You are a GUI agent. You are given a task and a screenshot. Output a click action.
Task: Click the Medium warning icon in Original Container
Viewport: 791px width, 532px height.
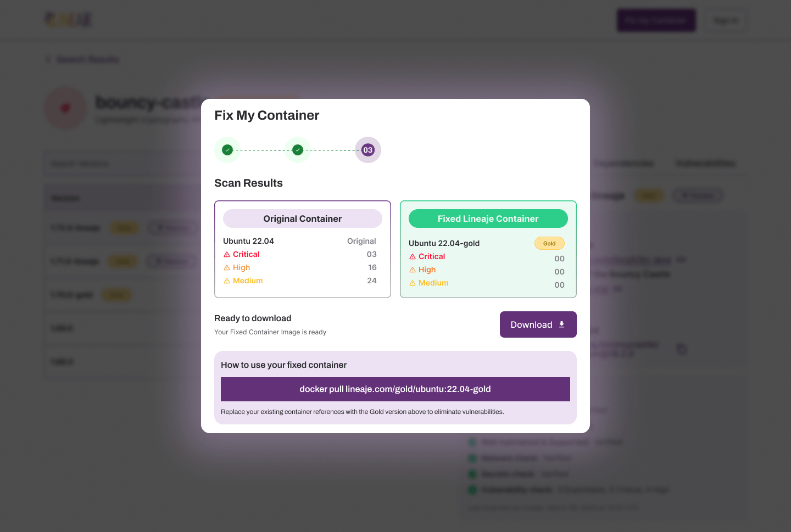coord(227,281)
